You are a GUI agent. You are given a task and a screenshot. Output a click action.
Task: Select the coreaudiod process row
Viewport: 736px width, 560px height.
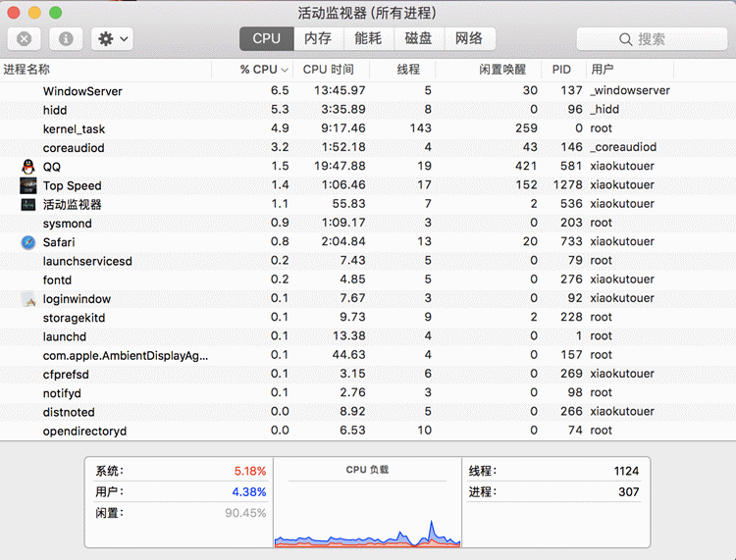click(x=368, y=148)
